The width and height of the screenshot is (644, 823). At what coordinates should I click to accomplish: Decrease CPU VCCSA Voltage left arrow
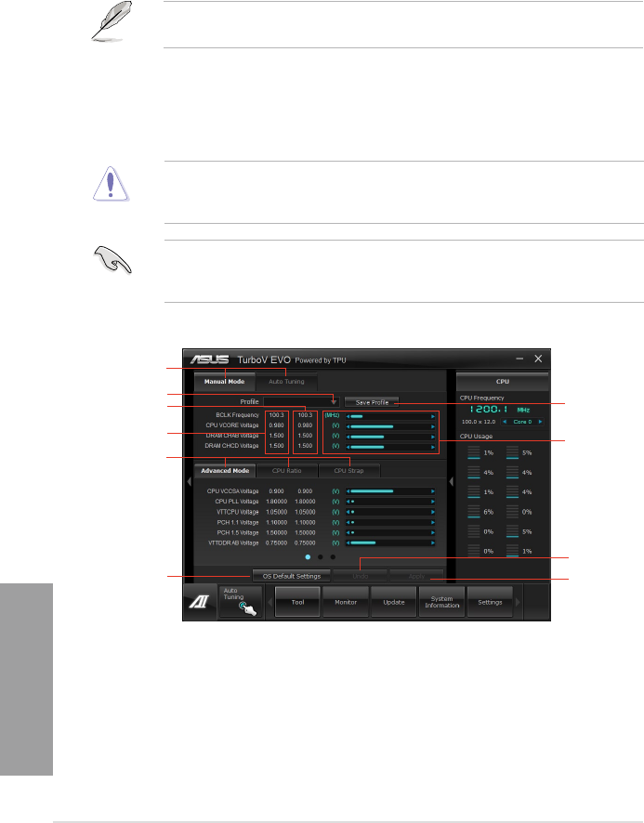tap(348, 491)
